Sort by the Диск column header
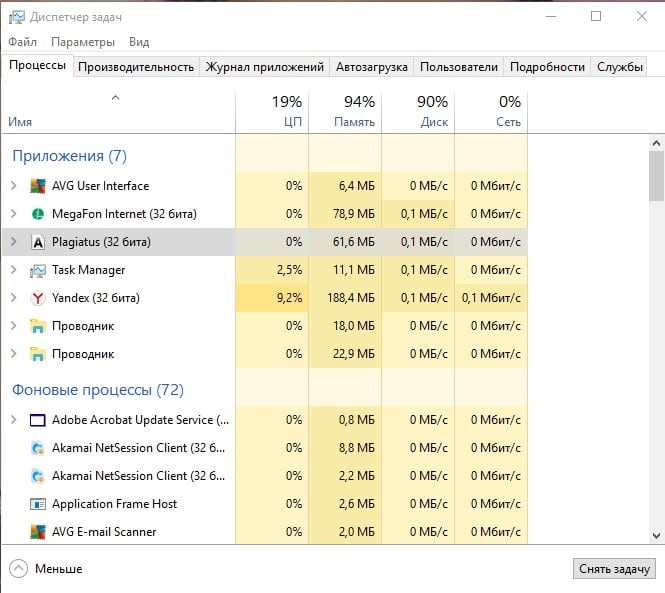 tap(418, 113)
